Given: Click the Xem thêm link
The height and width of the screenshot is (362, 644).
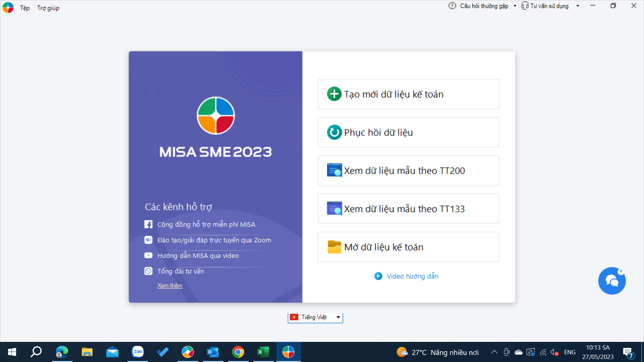Looking at the screenshot, I should 170,286.
